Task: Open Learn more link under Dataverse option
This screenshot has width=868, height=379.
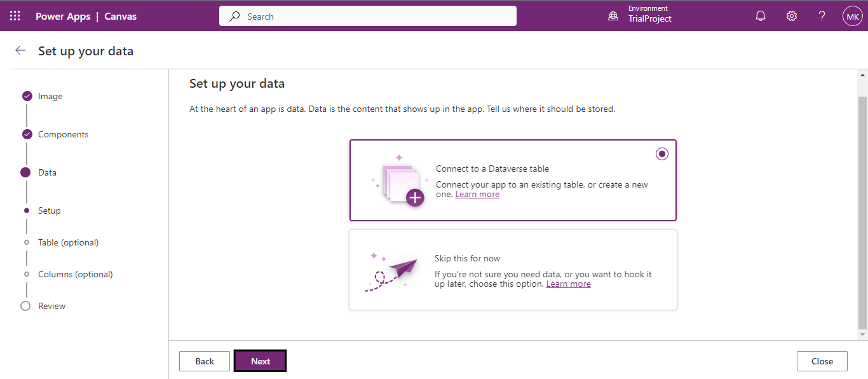Action: pos(477,195)
